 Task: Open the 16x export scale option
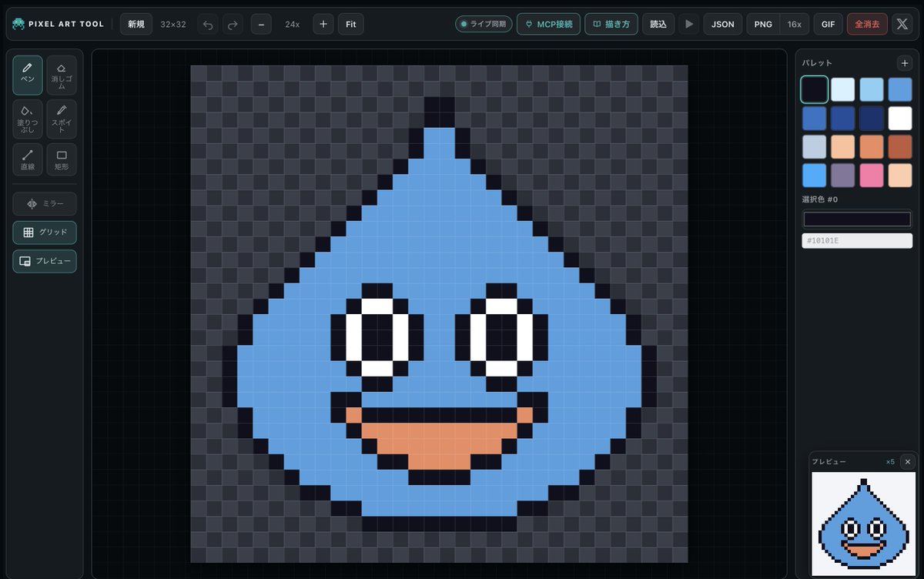tap(794, 24)
